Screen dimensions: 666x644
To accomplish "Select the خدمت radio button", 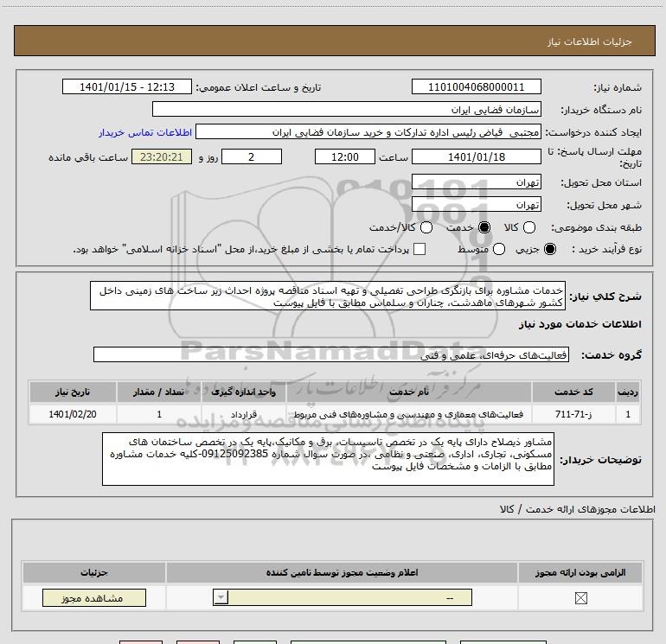I will (484, 227).
